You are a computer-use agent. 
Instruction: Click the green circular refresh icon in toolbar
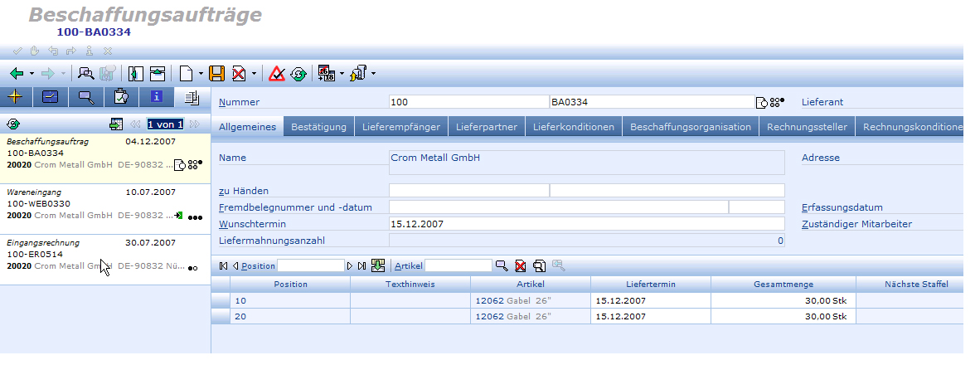click(x=297, y=74)
